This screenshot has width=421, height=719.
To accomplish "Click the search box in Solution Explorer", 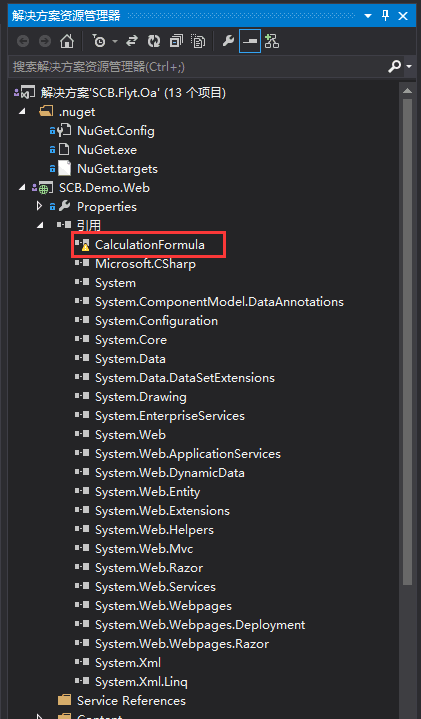I will 196,67.
